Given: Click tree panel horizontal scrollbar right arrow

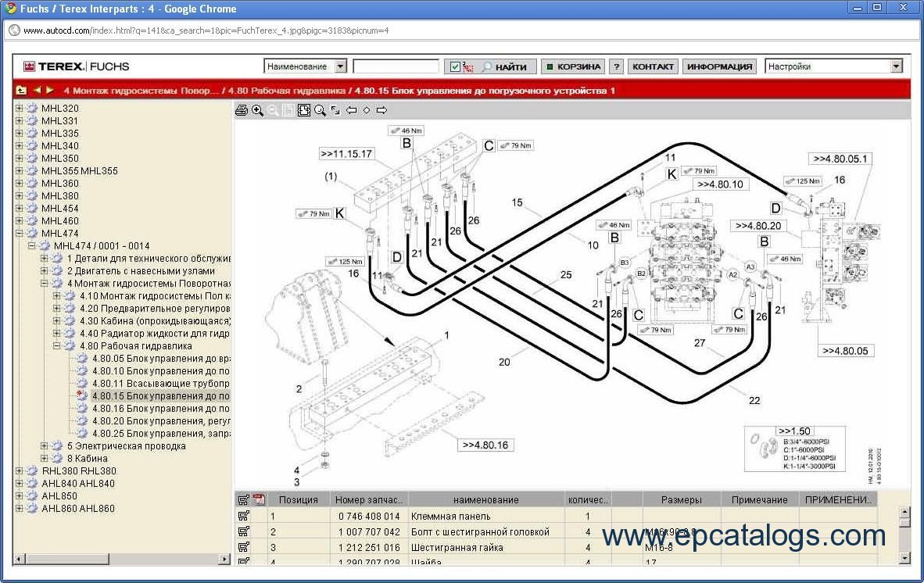Looking at the screenshot, I should pyautogui.click(x=224, y=558).
